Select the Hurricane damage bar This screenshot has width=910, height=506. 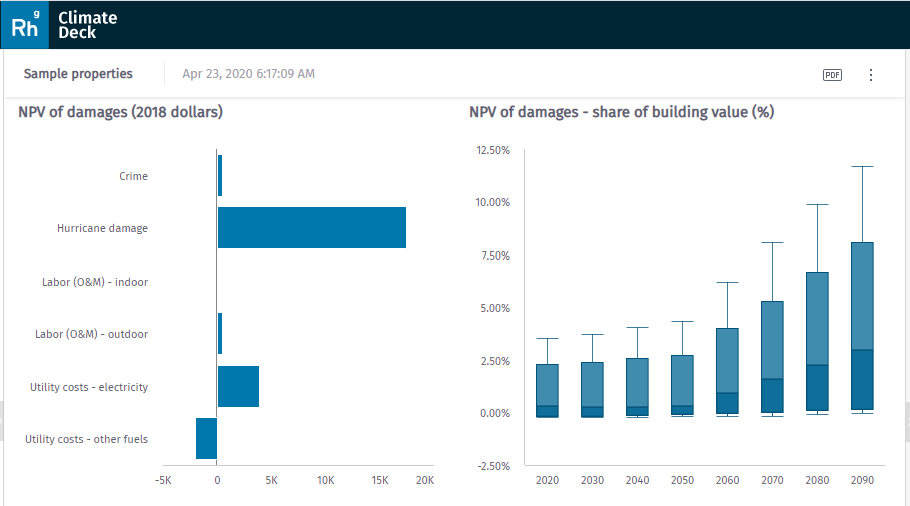(312, 227)
